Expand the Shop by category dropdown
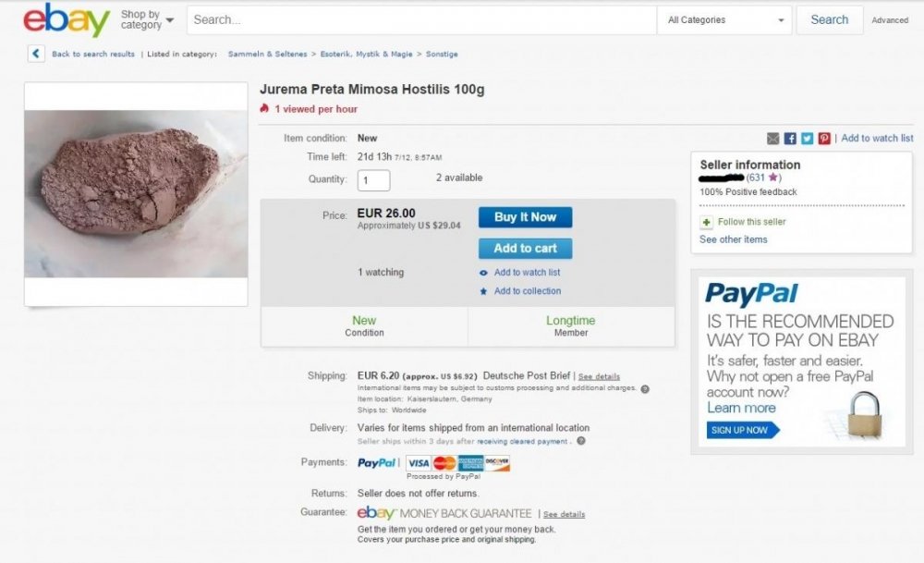 [x=147, y=19]
